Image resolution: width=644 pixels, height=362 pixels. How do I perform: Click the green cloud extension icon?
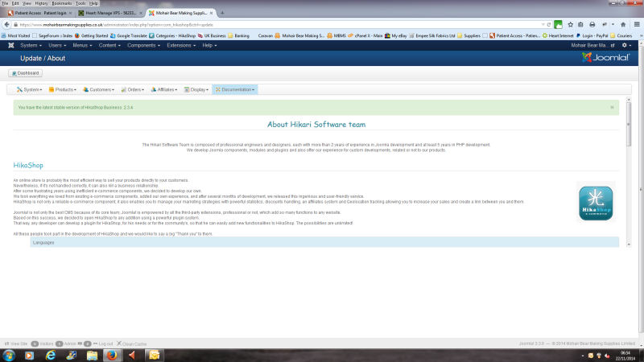(558, 25)
